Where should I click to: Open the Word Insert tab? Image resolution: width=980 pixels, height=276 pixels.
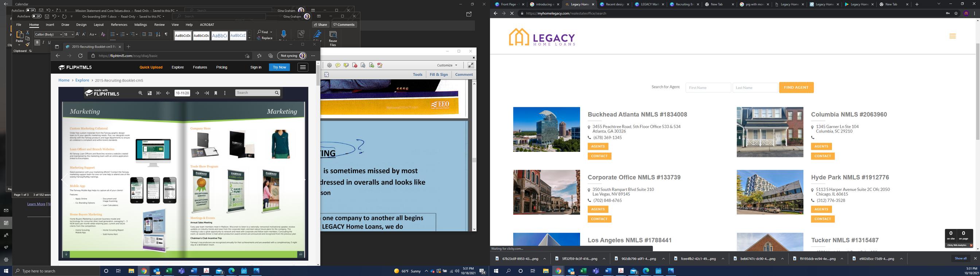coord(50,25)
